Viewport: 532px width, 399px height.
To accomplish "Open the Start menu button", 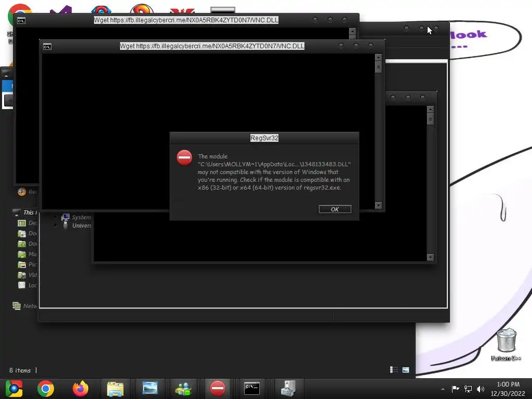I will point(14,389).
